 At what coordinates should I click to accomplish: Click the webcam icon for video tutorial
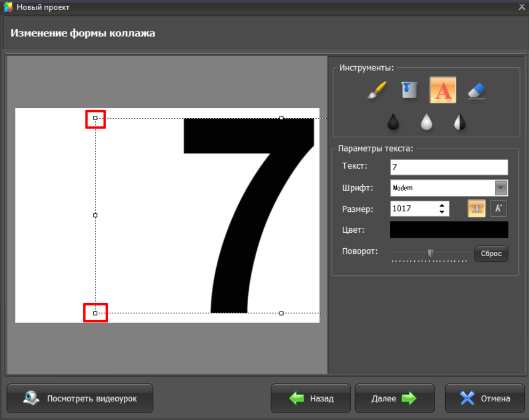(32, 398)
